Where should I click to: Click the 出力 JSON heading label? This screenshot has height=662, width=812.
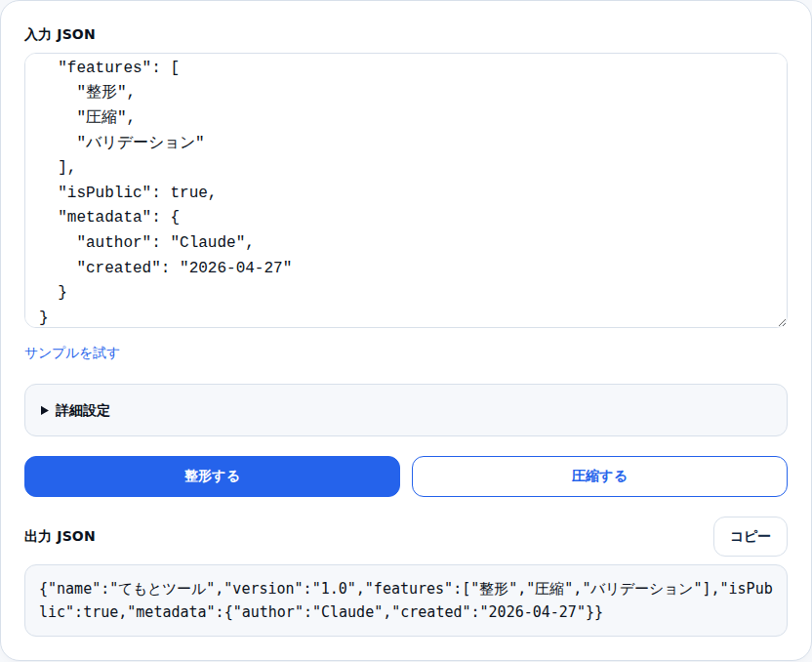coord(60,536)
